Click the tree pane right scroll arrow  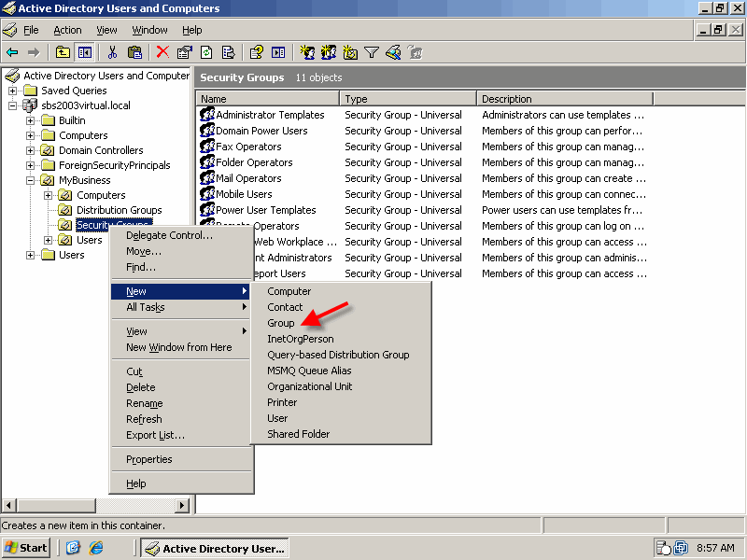pyautogui.click(x=181, y=505)
